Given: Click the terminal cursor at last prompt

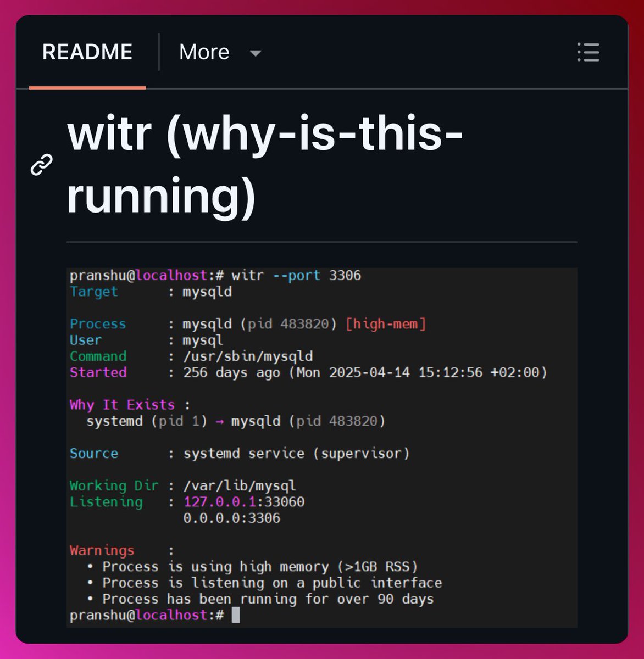Looking at the screenshot, I should [x=236, y=615].
